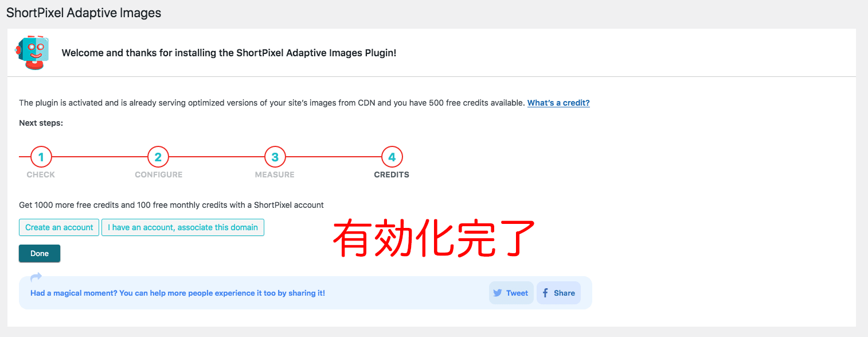Viewport: 868px width, 337px height.
Task: Click the Done button
Action: pos(40,253)
